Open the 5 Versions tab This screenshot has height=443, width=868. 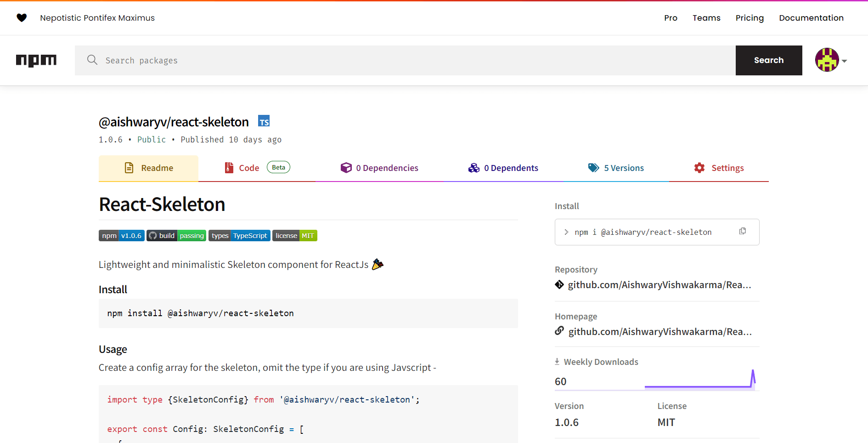click(616, 168)
